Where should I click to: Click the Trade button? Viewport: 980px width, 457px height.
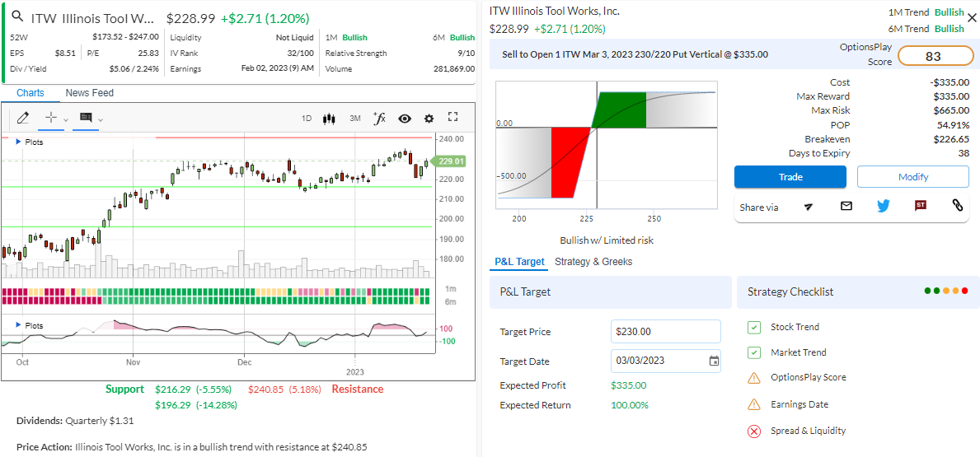[x=790, y=177]
